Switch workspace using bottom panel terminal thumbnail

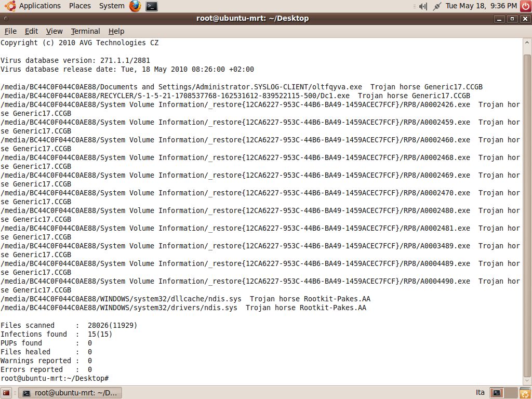pos(497,393)
